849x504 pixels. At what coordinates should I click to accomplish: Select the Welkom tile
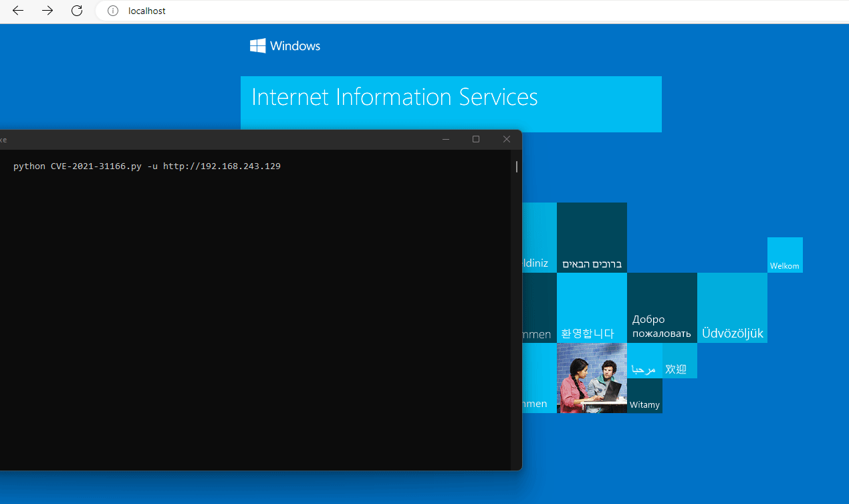tap(785, 255)
